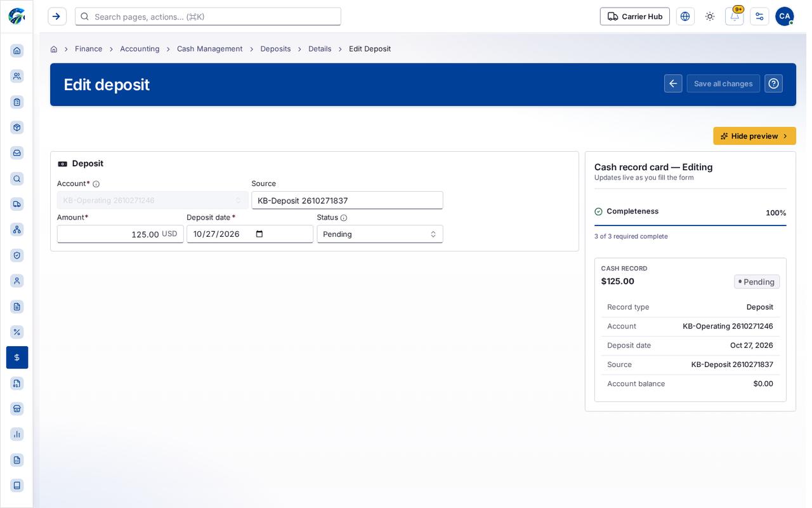812x508 pixels.
Task: Click the percent icon in the sidebar
Action: 17,332
